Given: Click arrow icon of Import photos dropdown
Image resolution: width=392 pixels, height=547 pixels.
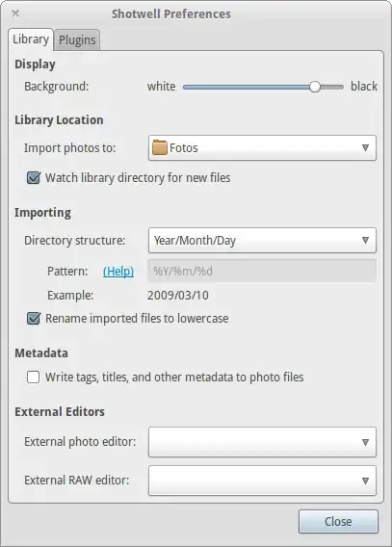Looking at the screenshot, I should (365, 148).
